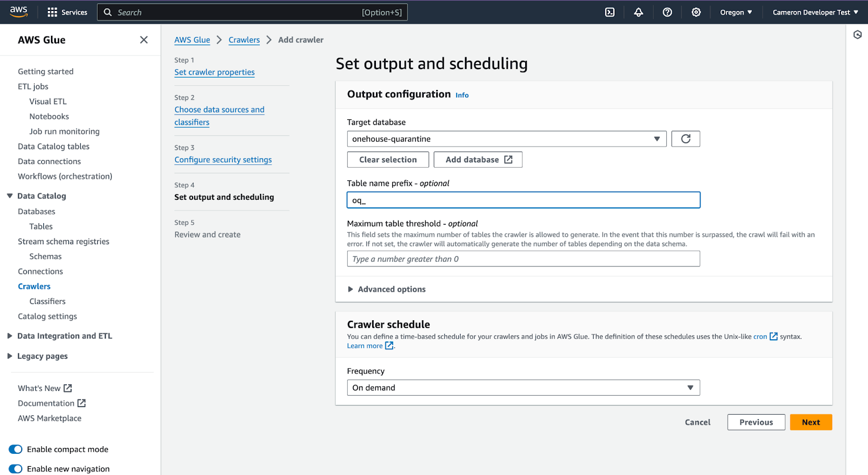Screen dimensions: 868x475
Task: Open the Services grid menu
Action: (67, 12)
